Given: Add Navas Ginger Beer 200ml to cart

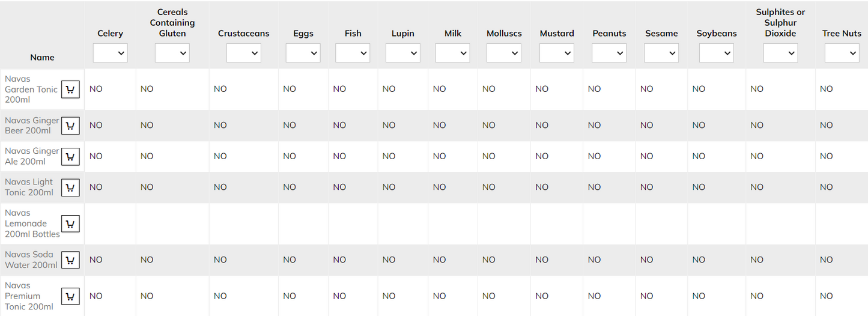Looking at the screenshot, I should 70,126.
